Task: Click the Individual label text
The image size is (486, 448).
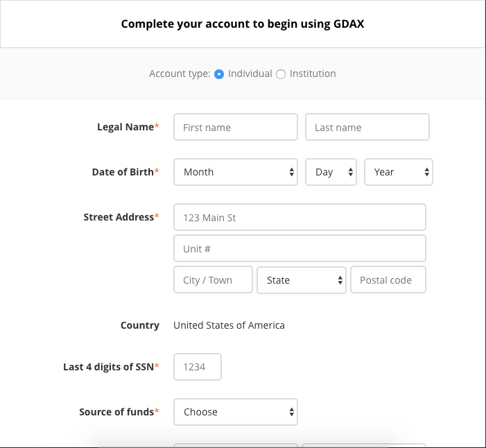Action: (250, 74)
